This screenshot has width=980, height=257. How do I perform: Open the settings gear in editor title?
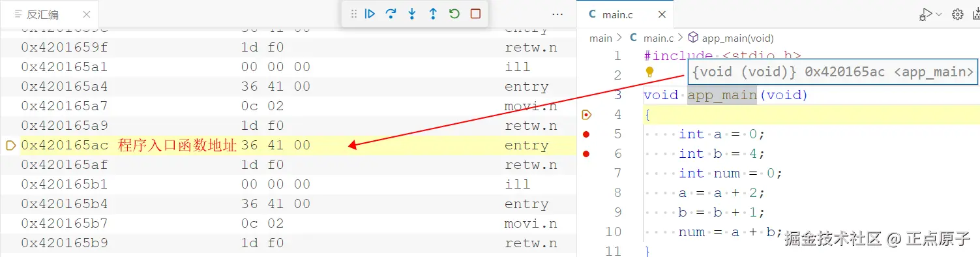(x=958, y=14)
